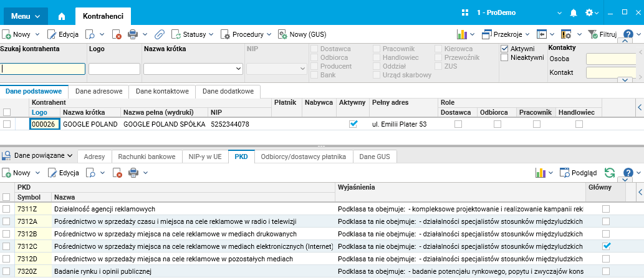Click the Szukaj kontrahenta input field

coord(43,69)
